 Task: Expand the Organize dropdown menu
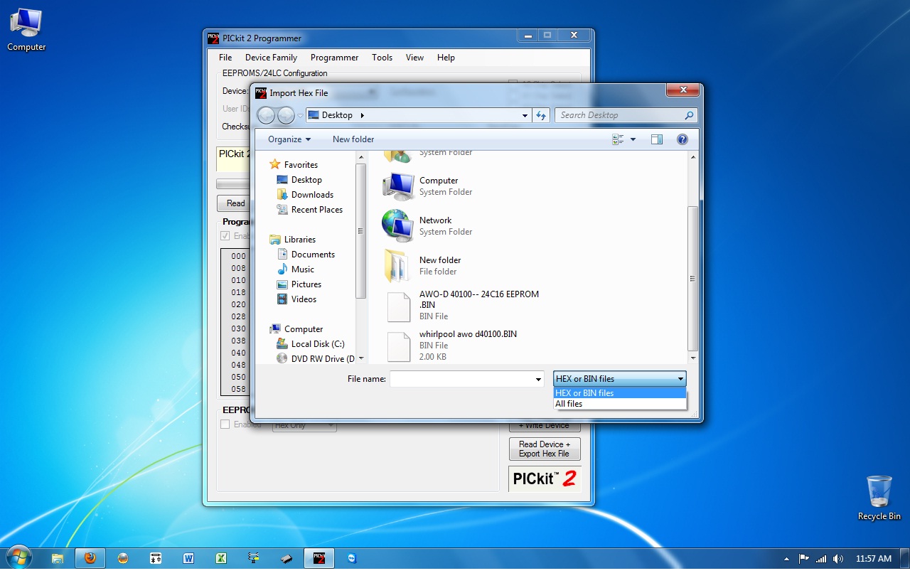point(289,139)
